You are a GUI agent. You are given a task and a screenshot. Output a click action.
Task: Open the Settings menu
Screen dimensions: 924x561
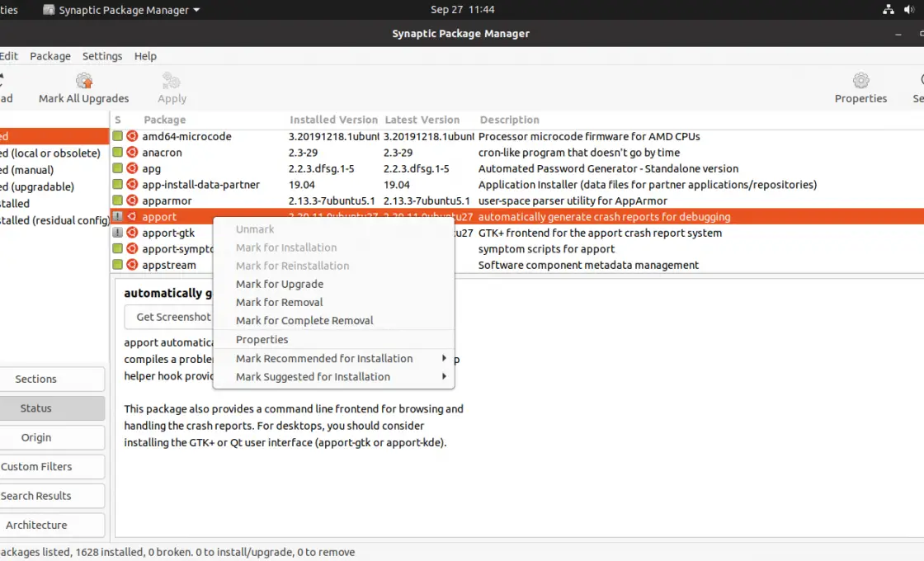[x=102, y=56]
